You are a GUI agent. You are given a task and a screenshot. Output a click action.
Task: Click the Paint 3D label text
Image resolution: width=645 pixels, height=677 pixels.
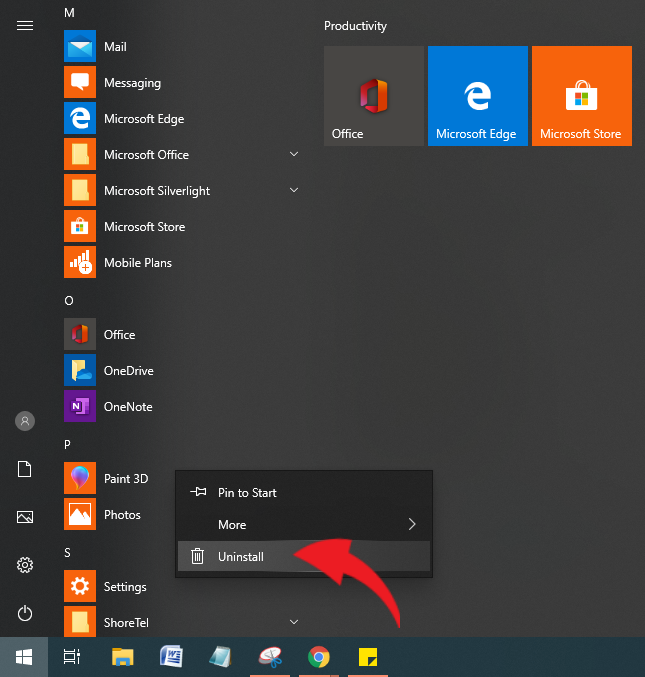126,478
